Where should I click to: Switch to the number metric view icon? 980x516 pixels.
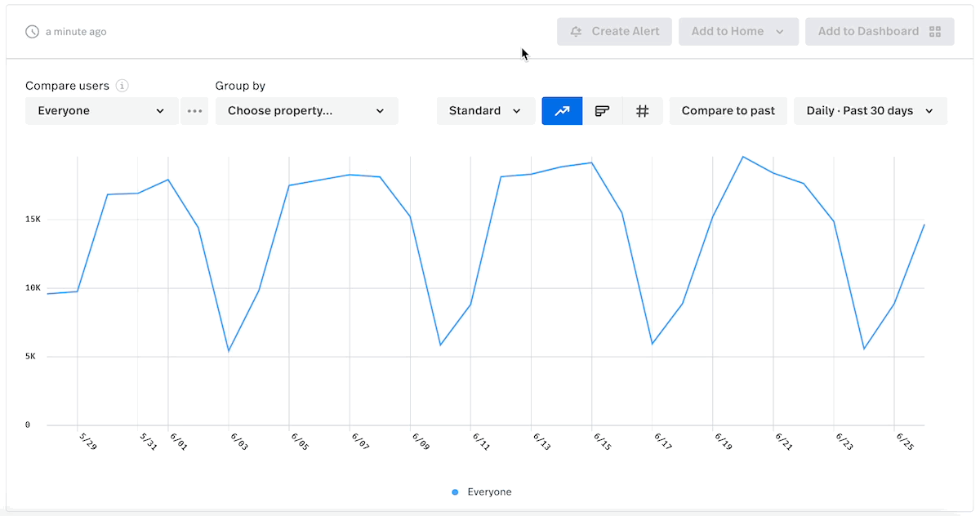(x=643, y=111)
